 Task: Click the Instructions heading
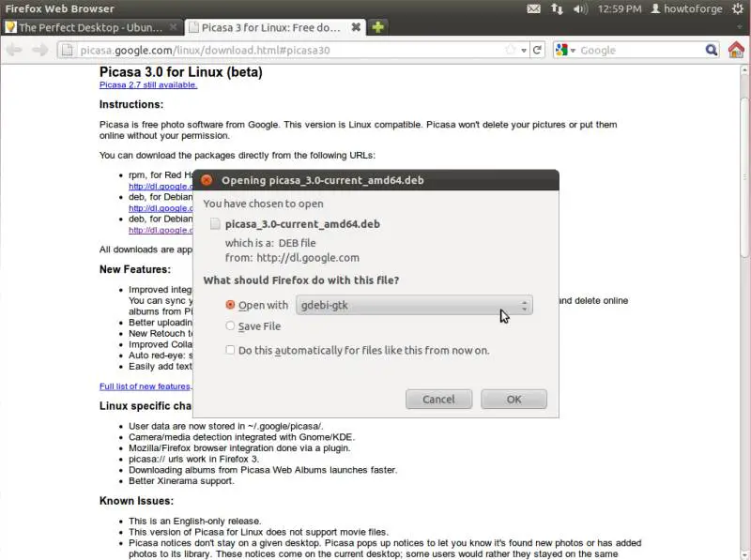click(x=131, y=104)
